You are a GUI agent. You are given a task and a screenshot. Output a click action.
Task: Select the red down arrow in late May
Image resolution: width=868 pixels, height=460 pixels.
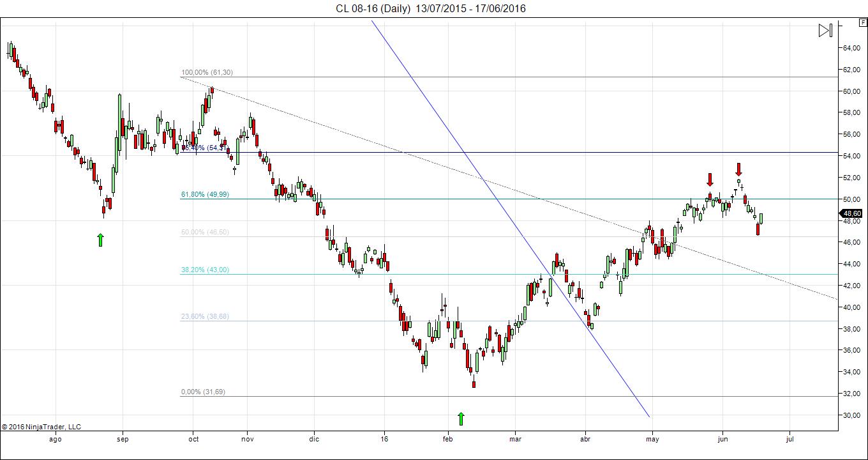point(710,180)
